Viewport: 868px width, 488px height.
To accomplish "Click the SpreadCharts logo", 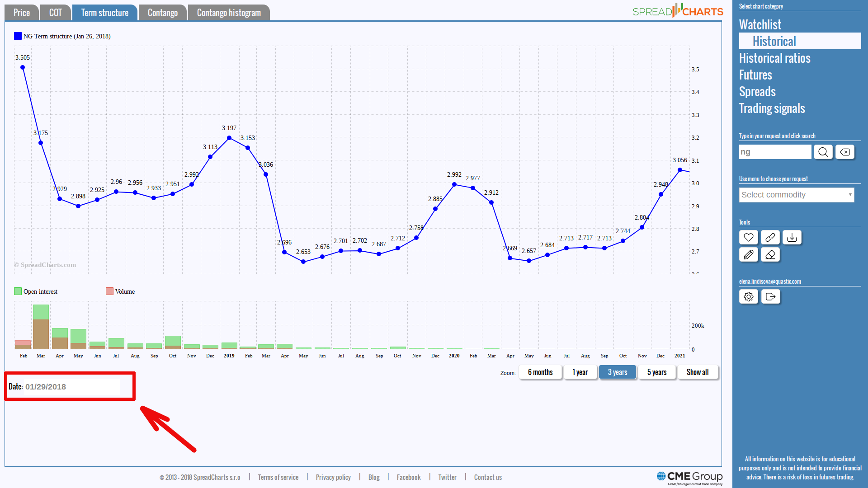I will coord(678,11).
